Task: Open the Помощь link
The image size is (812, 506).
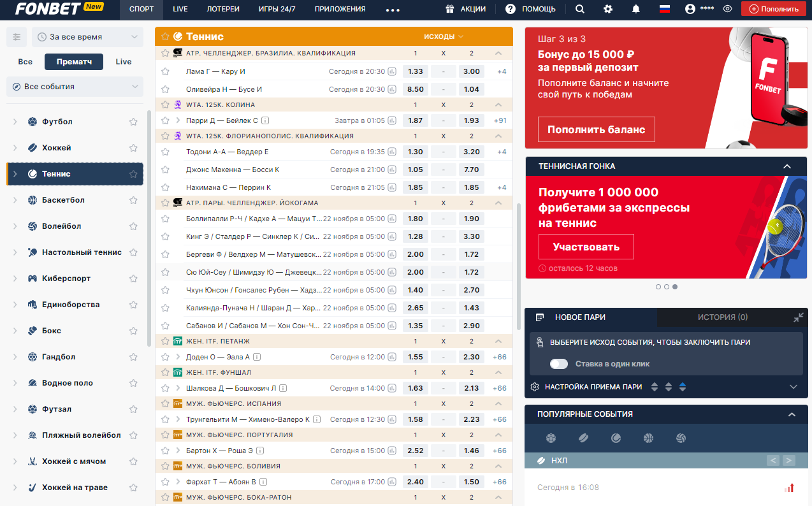Action: [530, 9]
